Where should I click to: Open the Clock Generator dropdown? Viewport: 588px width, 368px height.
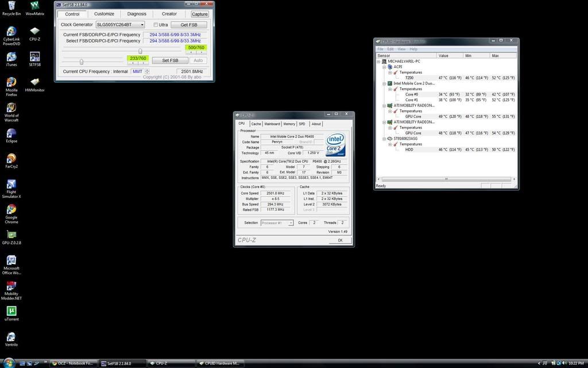coord(120,24)
